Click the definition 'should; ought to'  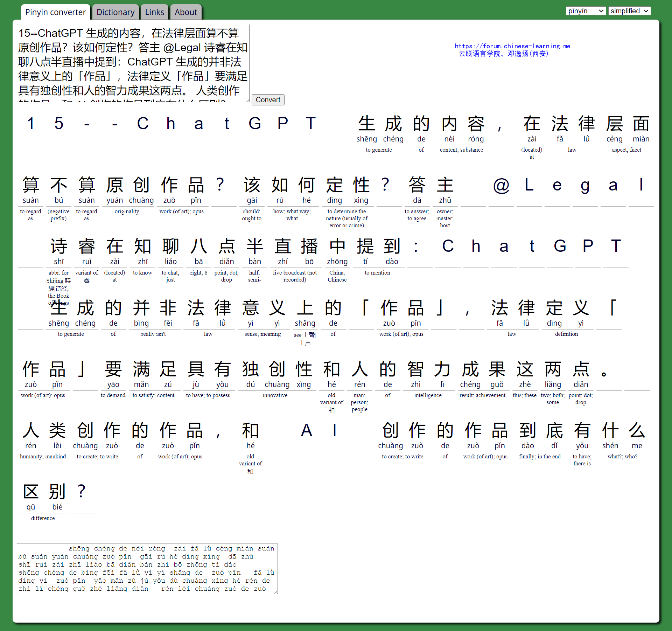pyautogui.click(x=252, y=215)
